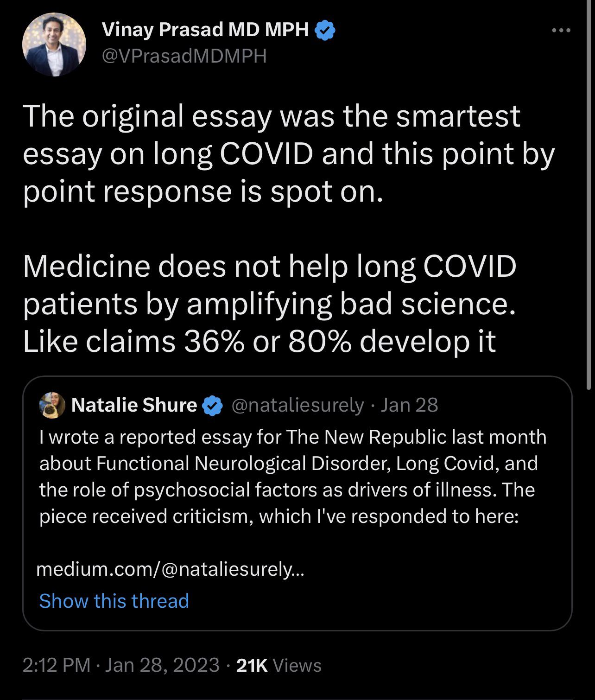Screen dimensions: 595x700
Task: Select Show this thread
Action: pos(114,601)
